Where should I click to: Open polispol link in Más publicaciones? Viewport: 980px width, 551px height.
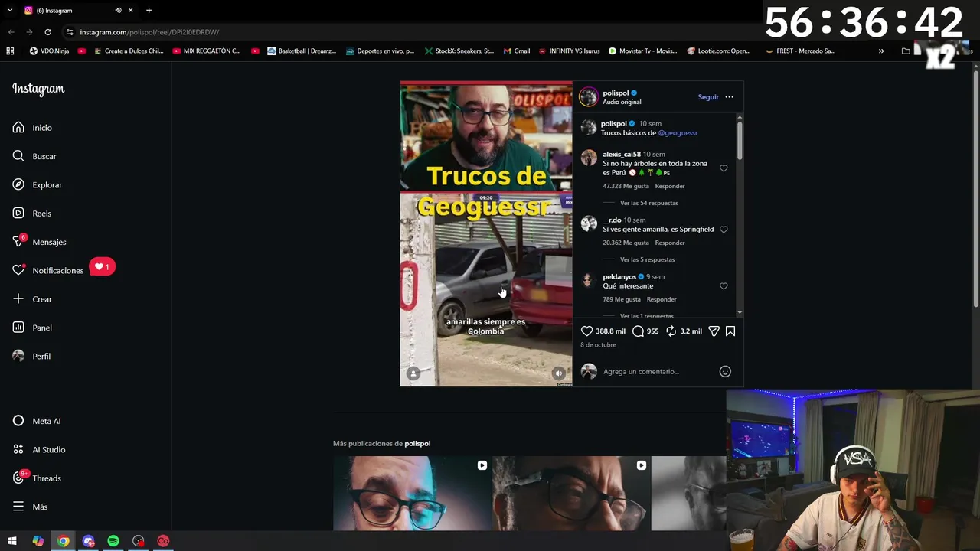click(417, 444)
